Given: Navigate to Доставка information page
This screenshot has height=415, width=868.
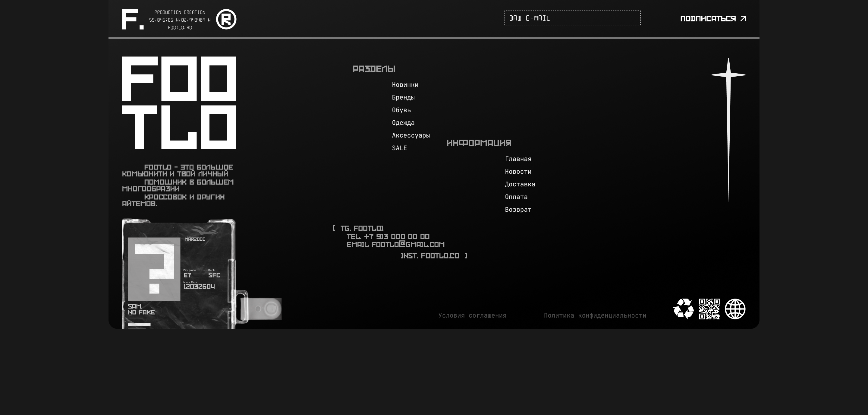Looking at the screenshot, I should pyautogui.click(x=520, y=184).
